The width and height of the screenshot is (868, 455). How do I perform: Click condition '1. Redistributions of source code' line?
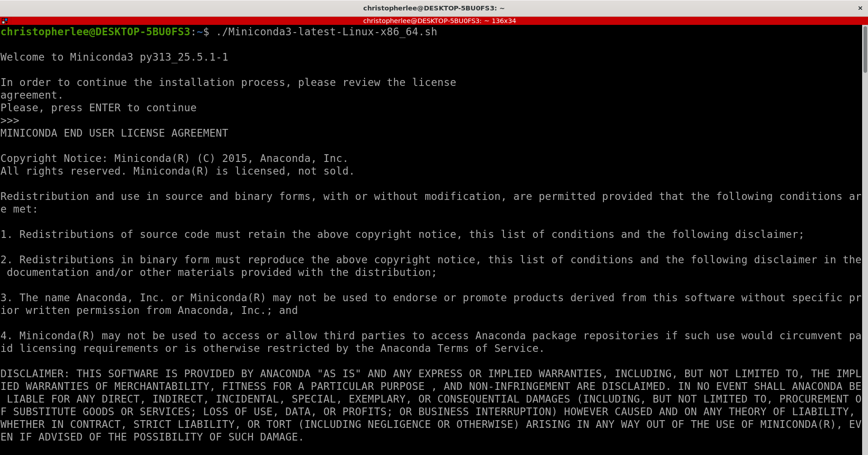402,234
